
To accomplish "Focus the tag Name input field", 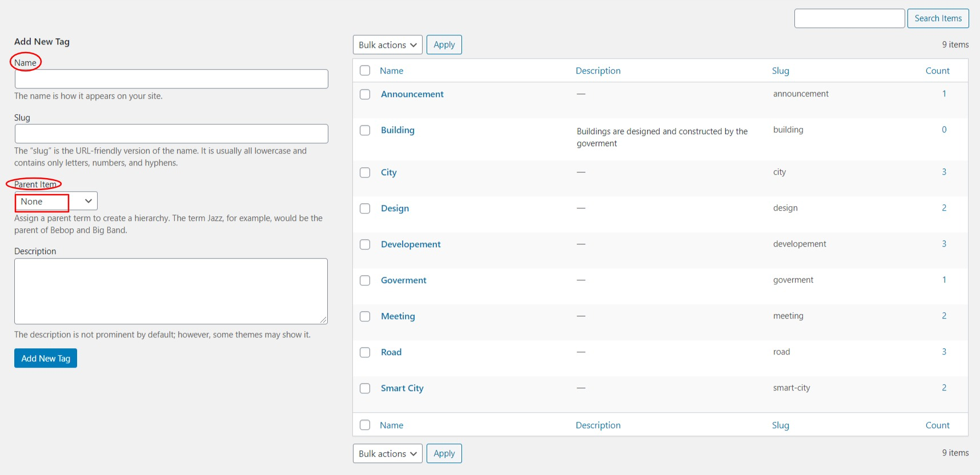I will 171,79.
